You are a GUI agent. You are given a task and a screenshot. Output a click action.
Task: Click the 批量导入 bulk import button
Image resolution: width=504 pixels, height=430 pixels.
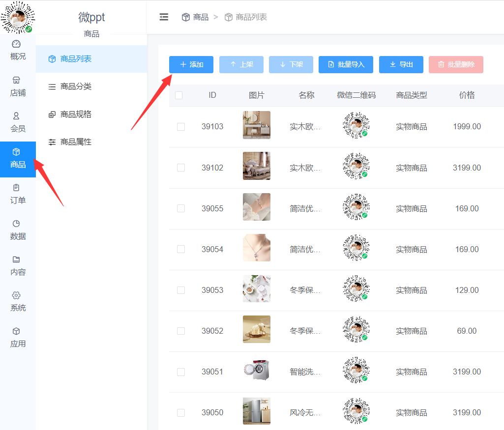point(346,64)
